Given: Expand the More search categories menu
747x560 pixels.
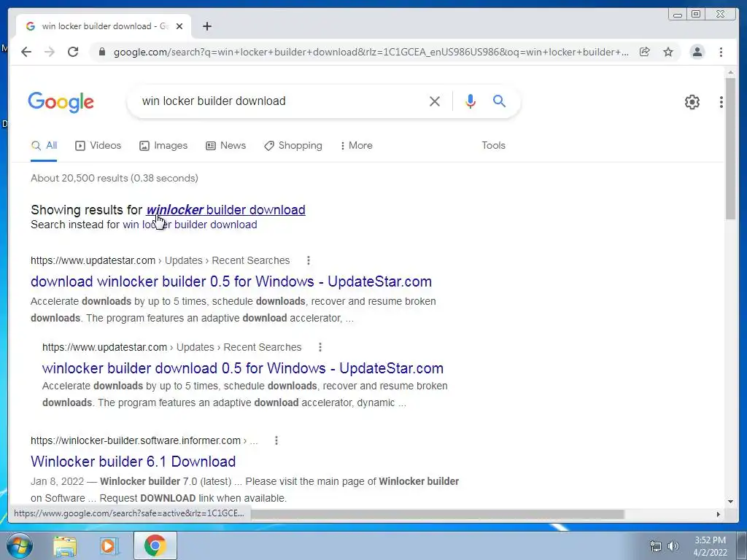Looking at the screenshot, I should click(x=356, y=146).
